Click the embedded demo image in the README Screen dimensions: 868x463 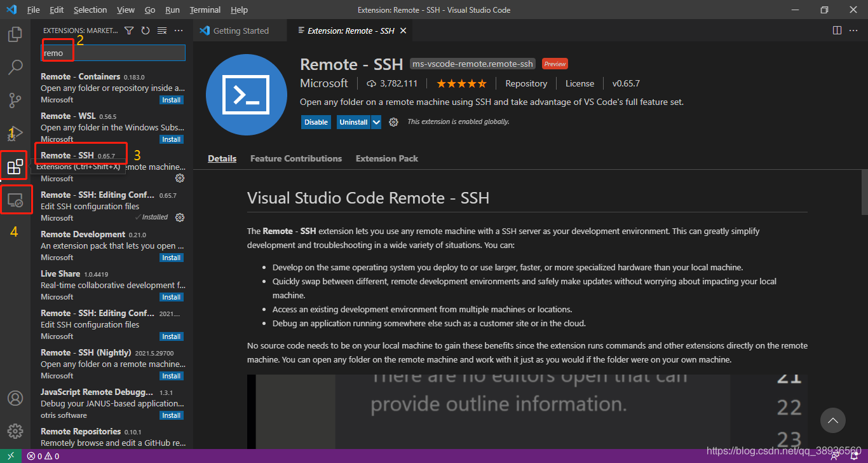click(x=527, y=411)
